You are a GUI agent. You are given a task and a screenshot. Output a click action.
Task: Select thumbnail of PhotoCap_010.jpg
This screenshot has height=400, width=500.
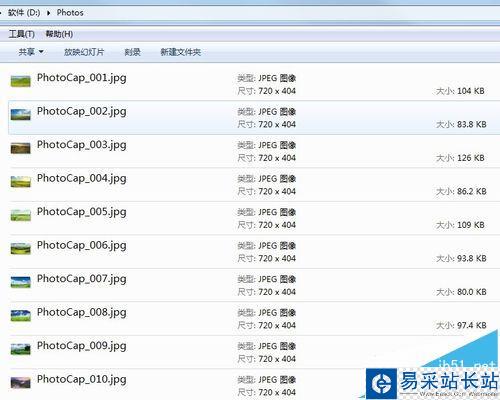20,382
